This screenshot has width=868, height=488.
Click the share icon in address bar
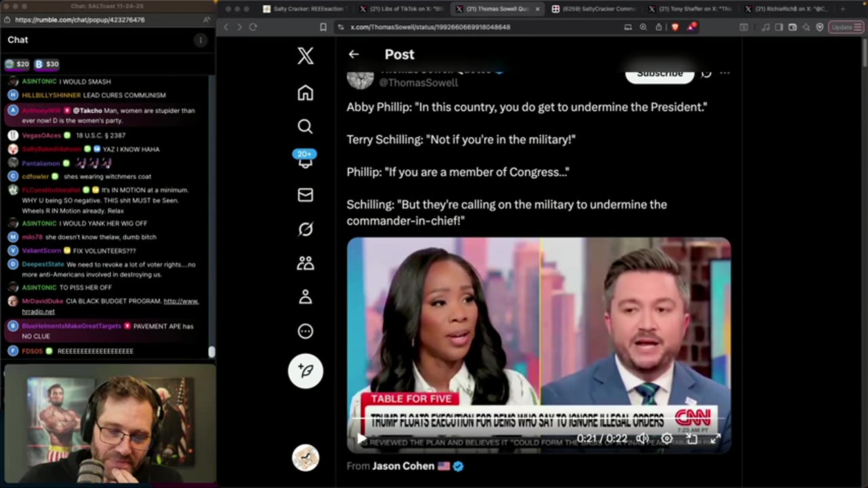(x=658, y=27)
